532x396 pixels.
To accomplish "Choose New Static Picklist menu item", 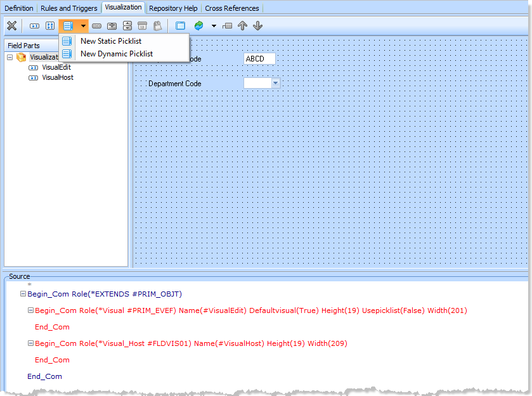I will [x=110, y=41].
